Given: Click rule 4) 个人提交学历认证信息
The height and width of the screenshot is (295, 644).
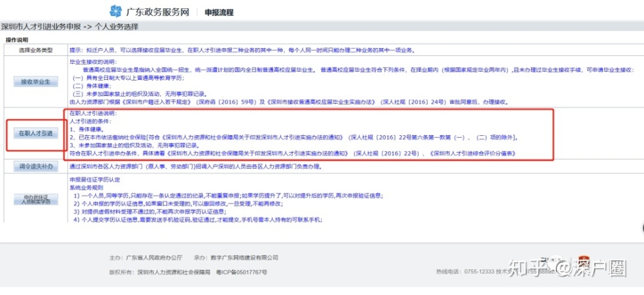Looking at the screenshot, I should coord(198,220).
